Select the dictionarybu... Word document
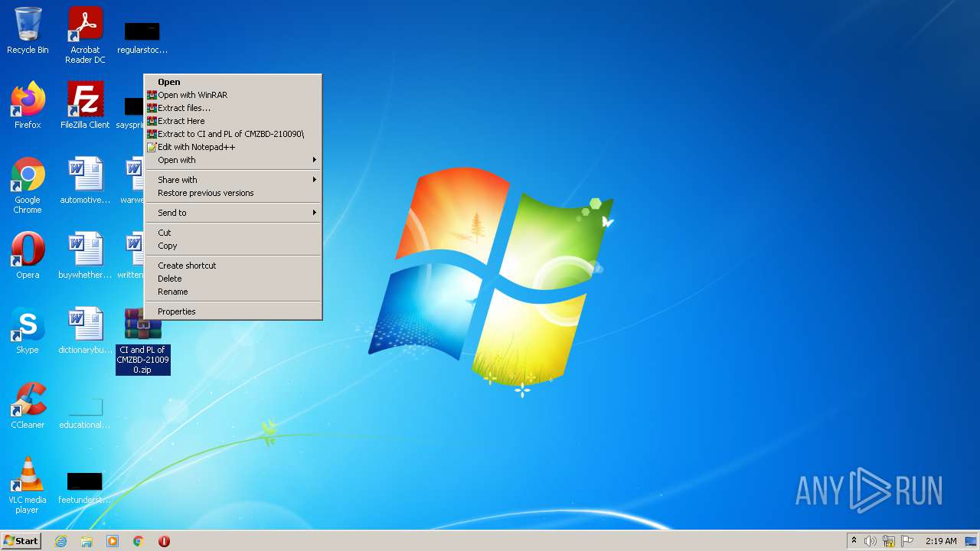 click(85, 331)
